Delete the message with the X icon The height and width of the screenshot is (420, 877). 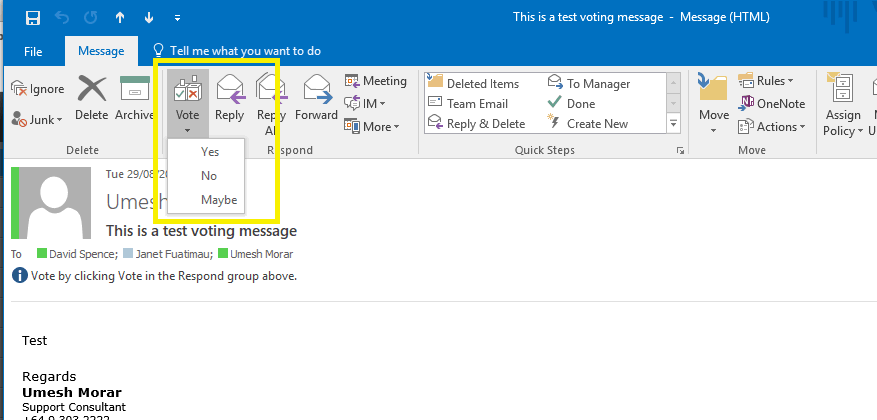pyautogui.click(x=92, y=98)
